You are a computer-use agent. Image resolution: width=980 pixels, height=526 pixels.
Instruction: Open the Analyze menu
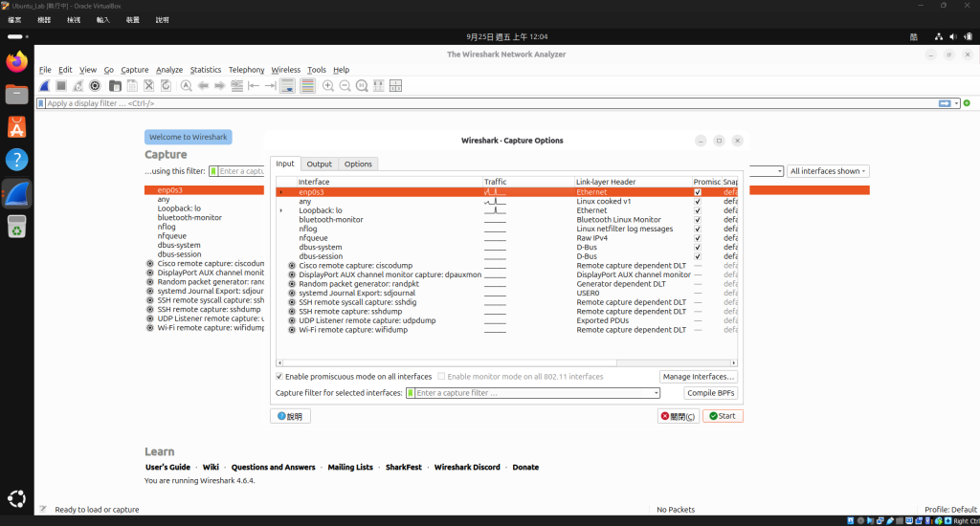point(169,70)
